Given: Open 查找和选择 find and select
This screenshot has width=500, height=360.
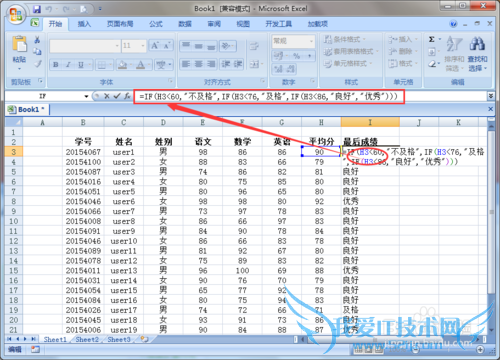Looking at the screenshot, I should coord(477,53).
